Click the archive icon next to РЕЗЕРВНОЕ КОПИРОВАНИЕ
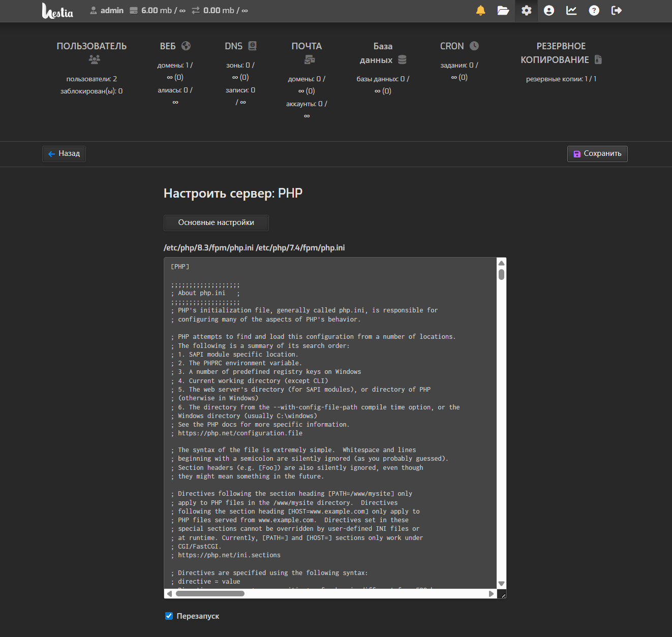 pyautogui.click(x=598, y=59)
